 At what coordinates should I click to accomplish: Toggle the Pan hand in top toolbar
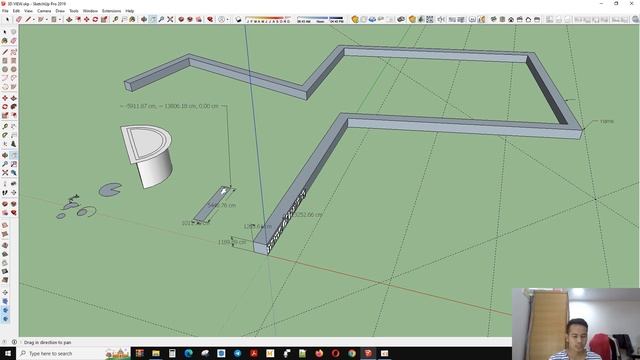[x=153, y=19]
